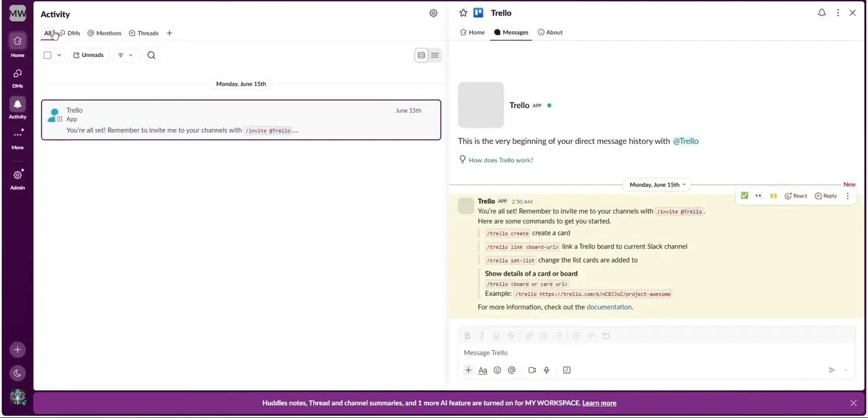Screen dimensions: 868x418
Task: Insert inline code in composer
Action: click(x=591, y=336)
